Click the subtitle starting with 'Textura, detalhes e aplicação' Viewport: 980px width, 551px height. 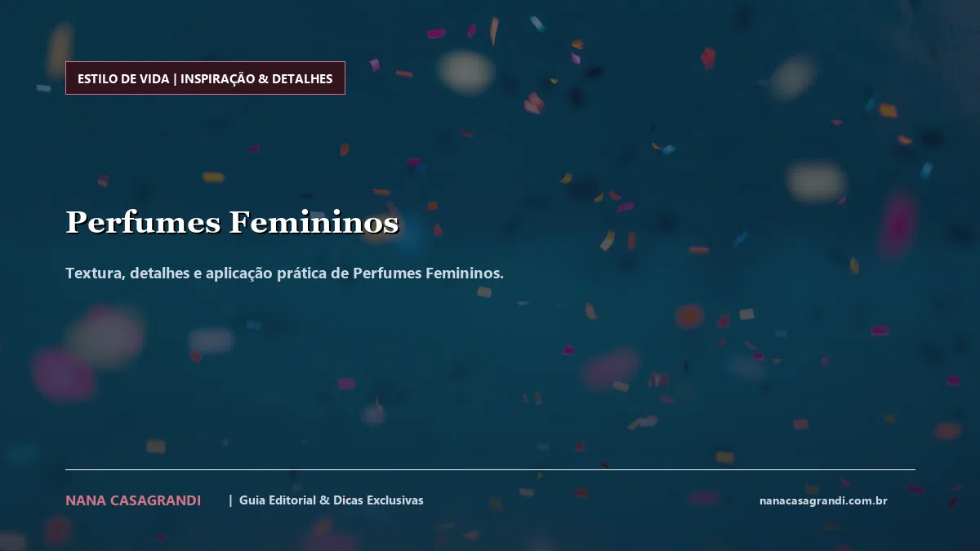coord(284,273)
